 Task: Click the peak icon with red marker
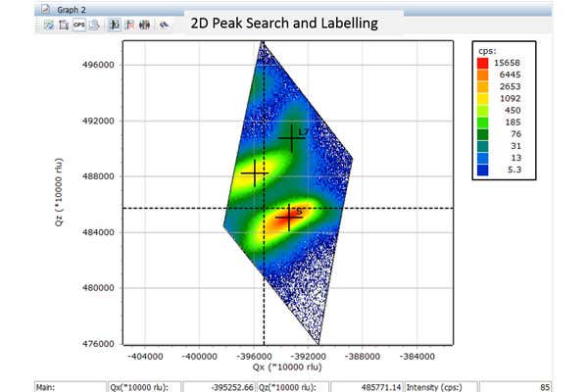pos(130,24)
